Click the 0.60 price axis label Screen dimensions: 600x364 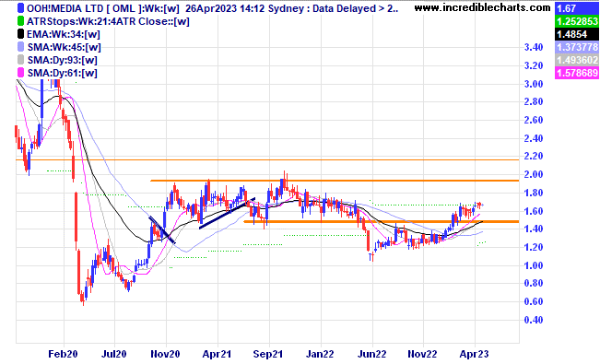pos(534,301)
